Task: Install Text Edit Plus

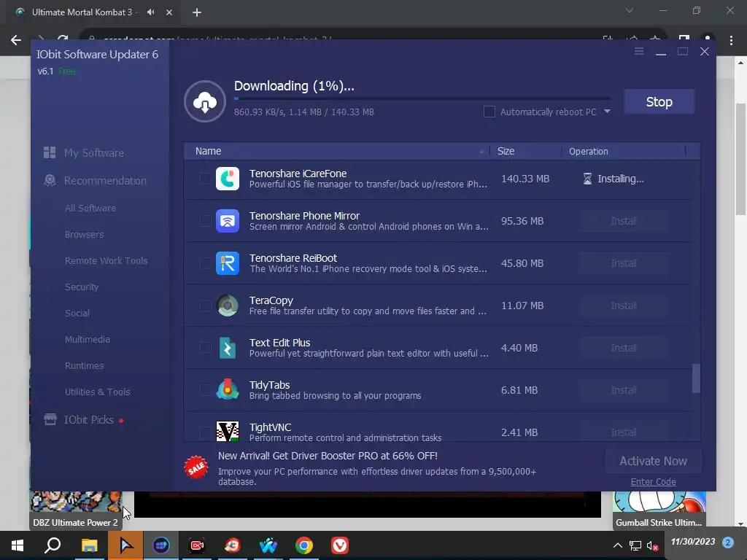Action: coord(623,348)
